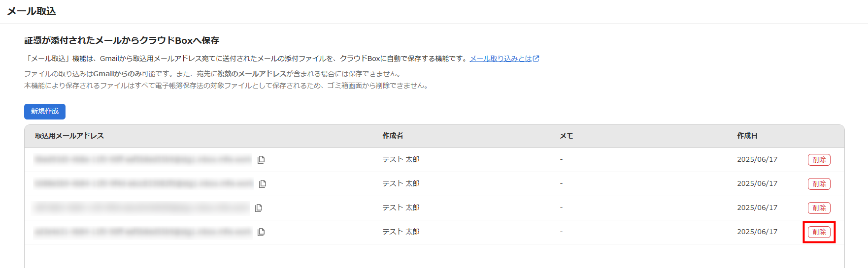Click the メール取込 page title

pos(32,11)
